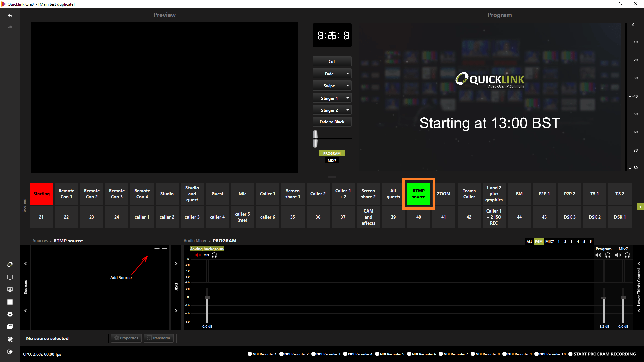This screenshot has height=362, width=644.
Task: Click the exit/logout sidebar icon
Action: coord(10,352)
